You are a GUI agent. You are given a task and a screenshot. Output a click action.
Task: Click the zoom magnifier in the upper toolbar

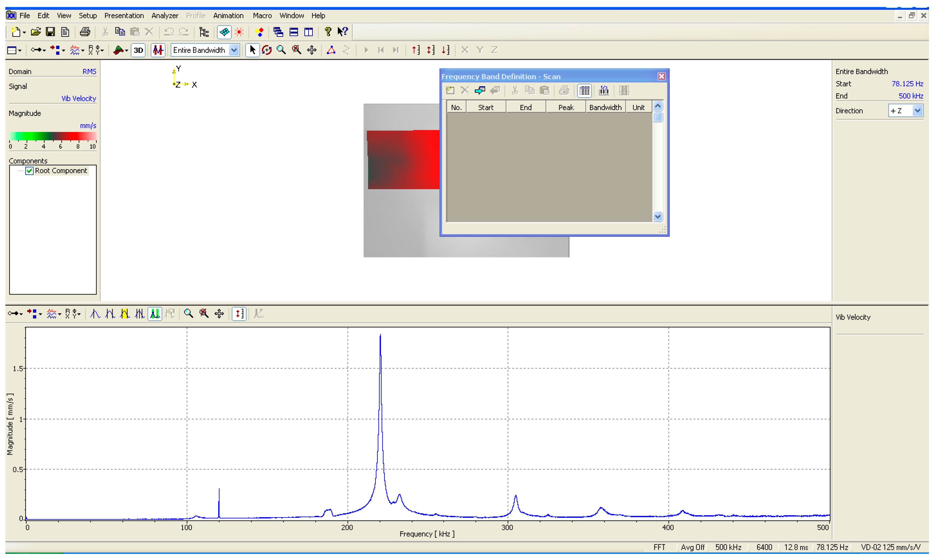[x=281, y=50]
